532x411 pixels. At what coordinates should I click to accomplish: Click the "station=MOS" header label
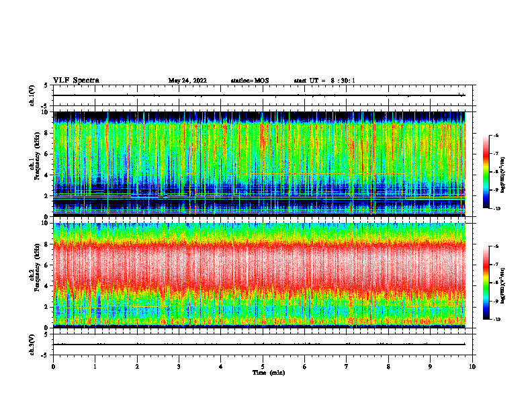[x=250, y=81]
